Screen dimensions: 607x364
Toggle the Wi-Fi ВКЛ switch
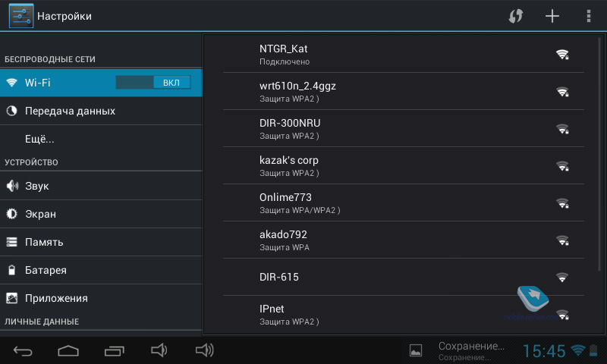pos(153,83)
